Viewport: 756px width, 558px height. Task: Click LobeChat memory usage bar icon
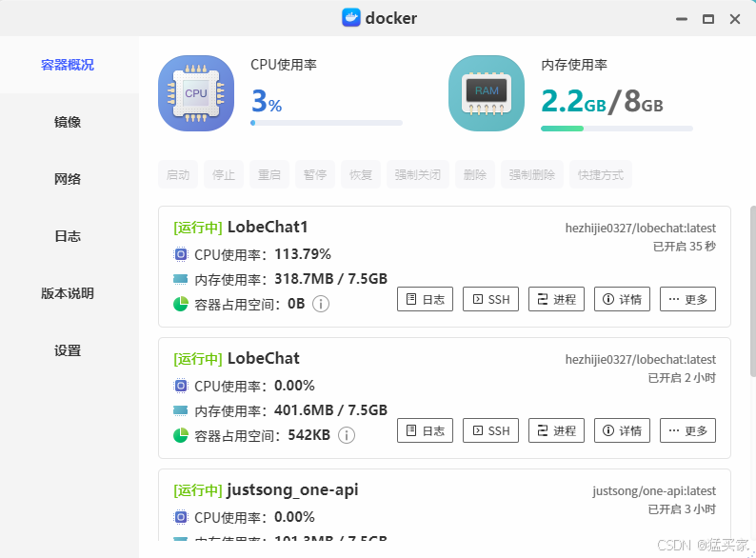(x=180, y=410)
